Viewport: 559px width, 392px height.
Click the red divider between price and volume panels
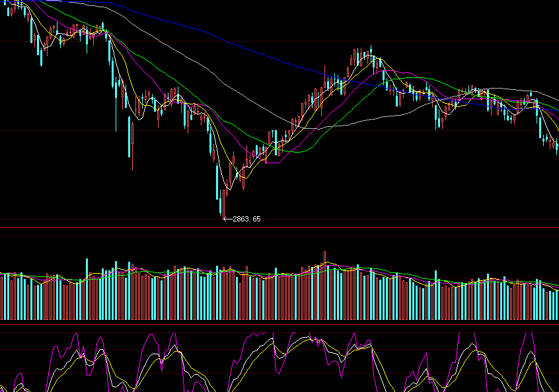click(x=279, y=228)
